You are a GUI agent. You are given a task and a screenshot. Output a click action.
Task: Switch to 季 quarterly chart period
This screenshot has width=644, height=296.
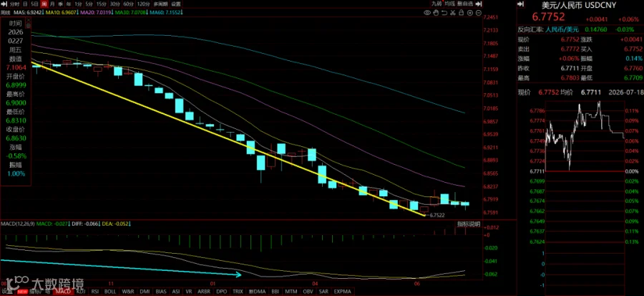[x=60, y=4]
